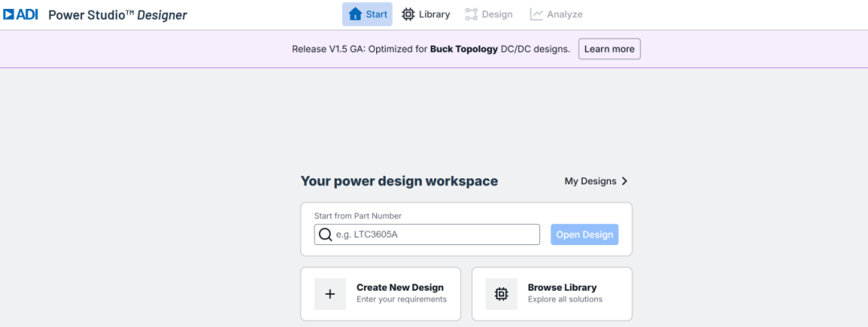868x327 pixels.
Task: Switch to the Start tab
Action: point(367,14)
